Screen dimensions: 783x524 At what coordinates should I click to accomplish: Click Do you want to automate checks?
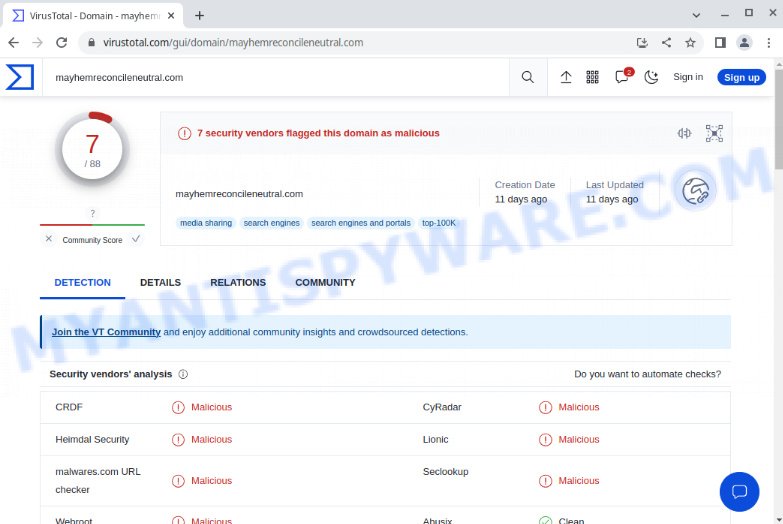pos(648,374)
